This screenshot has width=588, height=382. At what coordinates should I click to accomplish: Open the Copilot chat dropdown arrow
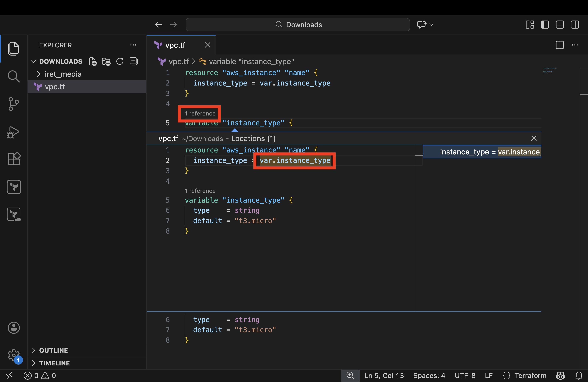tap(431, 25)
